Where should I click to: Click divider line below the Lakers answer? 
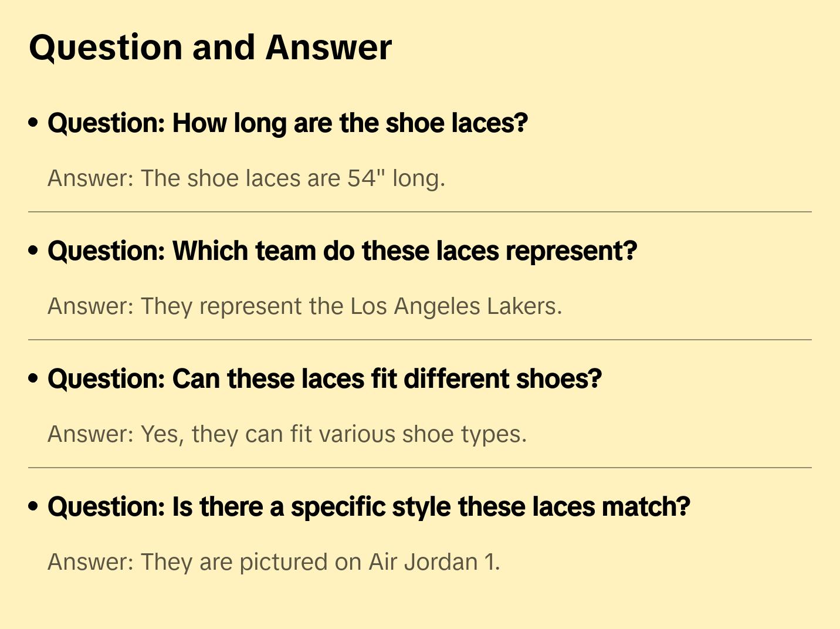(419, 340)
